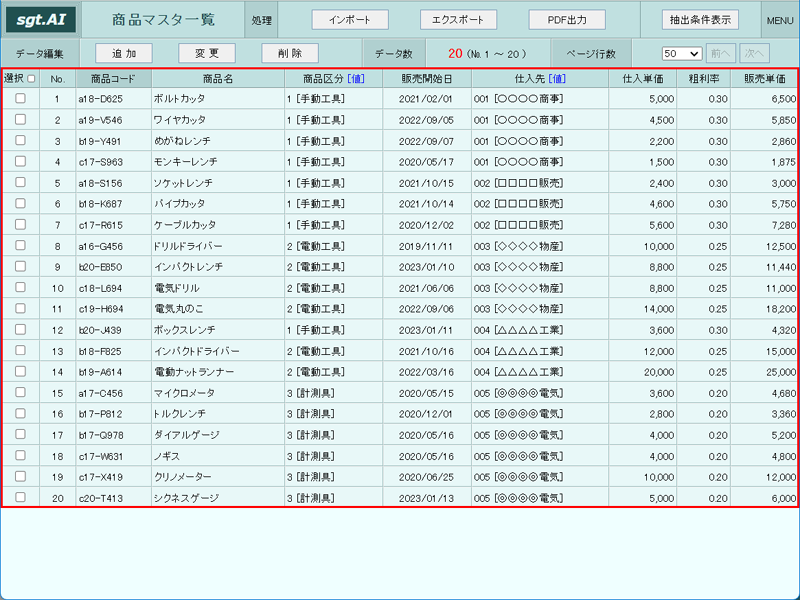Check the row 20 シクネスゲージ checkbox
Image resolution: width=800 pixels, height=600 pixels.
20,497
